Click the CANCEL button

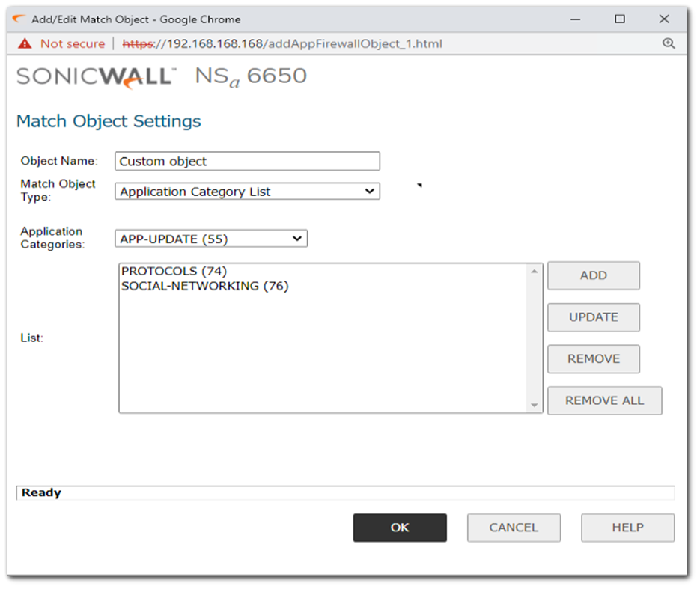click(x=513, y=528)
